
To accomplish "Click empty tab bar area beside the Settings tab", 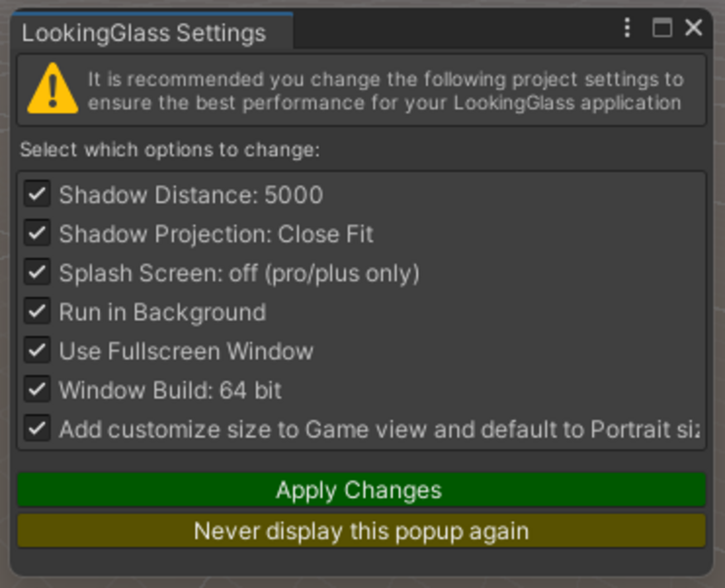I will 446,31.
